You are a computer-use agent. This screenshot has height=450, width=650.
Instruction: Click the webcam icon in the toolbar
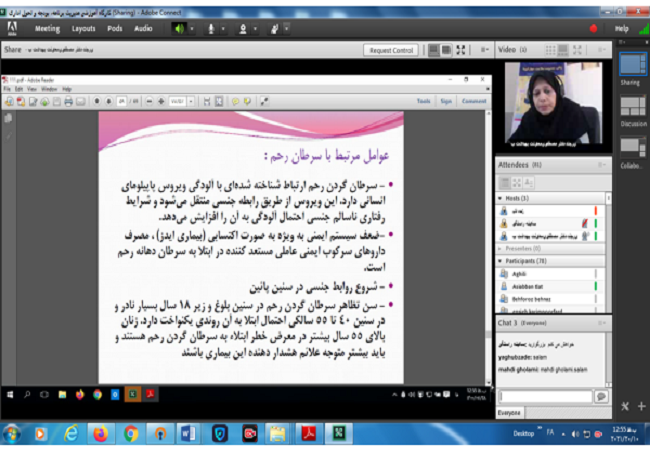[x=244, y=28]
